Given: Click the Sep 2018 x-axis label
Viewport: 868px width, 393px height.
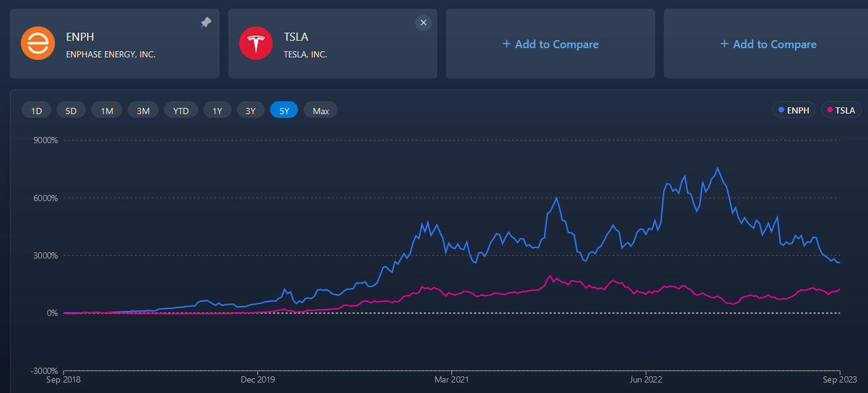Looking at the screenshot, I should pos(63,379).
